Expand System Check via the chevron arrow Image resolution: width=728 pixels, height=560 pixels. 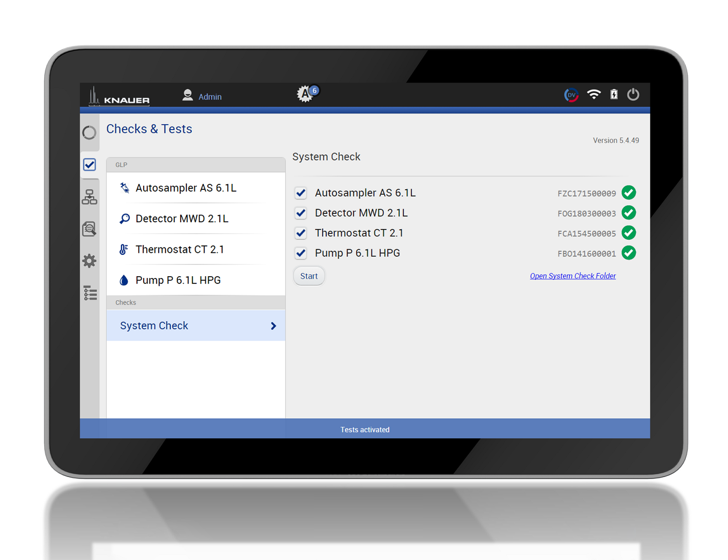[273, 326]
